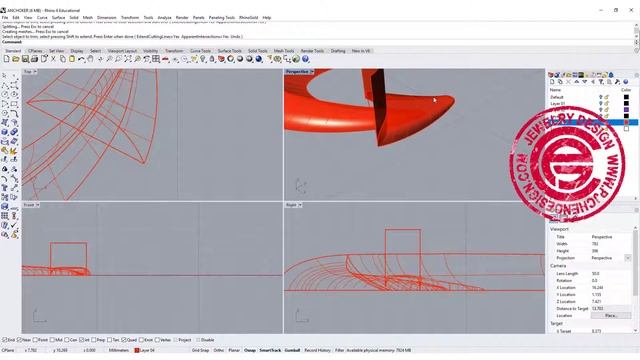
Task: Open the Top viewport title dropdown
Action: coord(35,72)
